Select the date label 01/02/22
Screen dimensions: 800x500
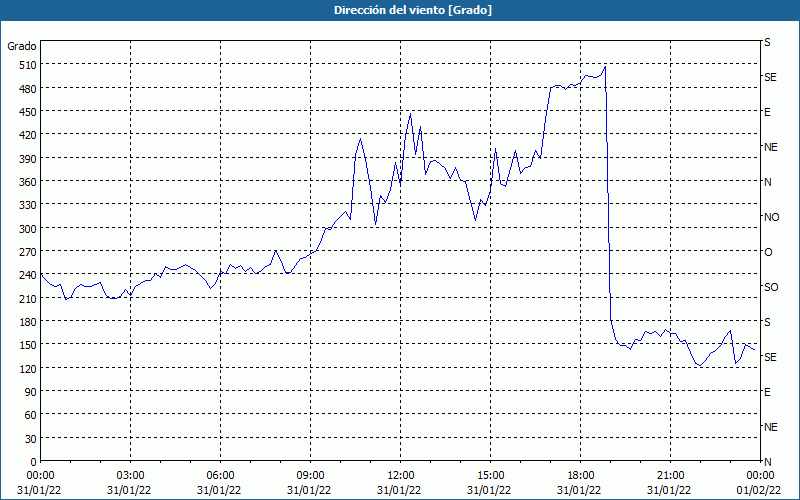coord(760,490)
